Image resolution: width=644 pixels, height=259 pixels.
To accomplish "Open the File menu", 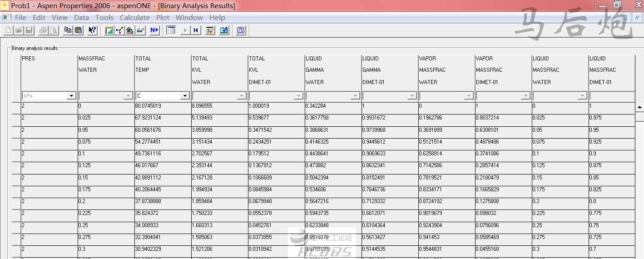I will point(21,17).
